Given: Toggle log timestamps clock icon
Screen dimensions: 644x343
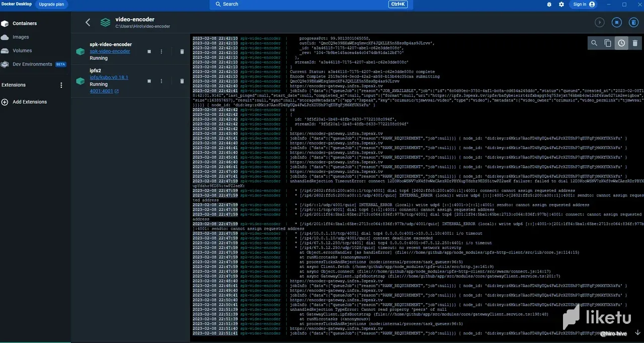Looking at the screenshot, I should pos(621,43).
